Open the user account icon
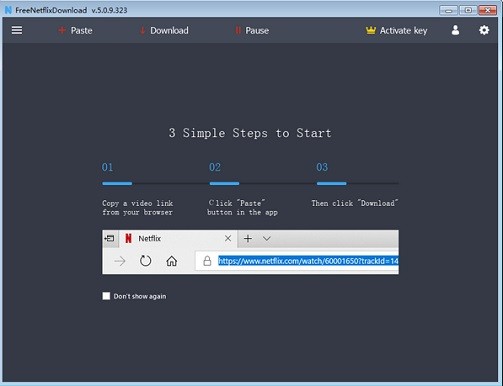Screen dimensions: 503x386 pyautogui.click(x=455, y=30)
